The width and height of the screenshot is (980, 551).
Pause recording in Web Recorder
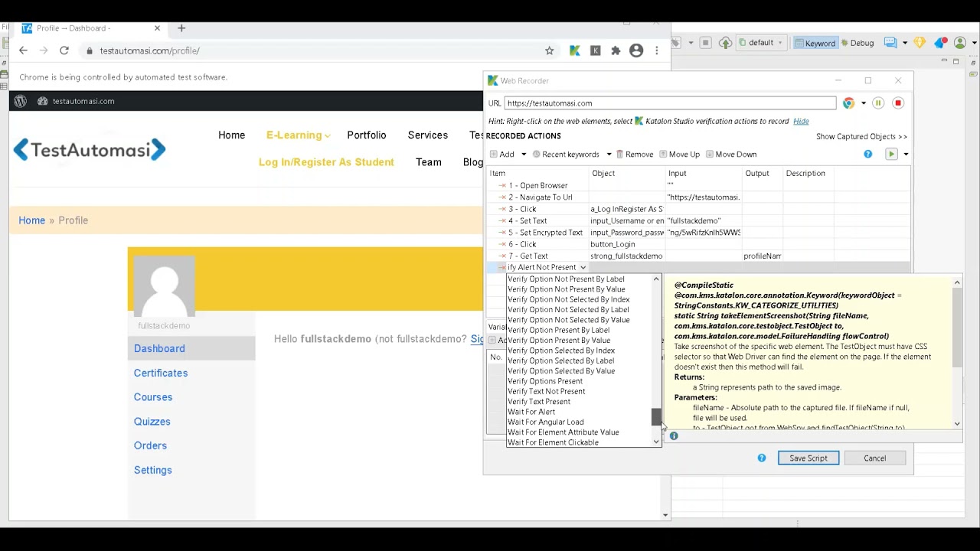(878, 103)
